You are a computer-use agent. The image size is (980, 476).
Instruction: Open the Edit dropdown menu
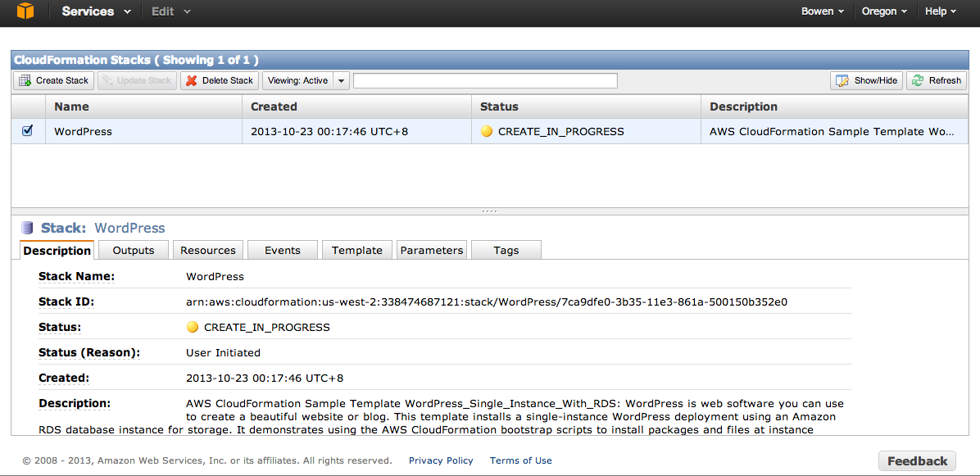click(170, 11)
